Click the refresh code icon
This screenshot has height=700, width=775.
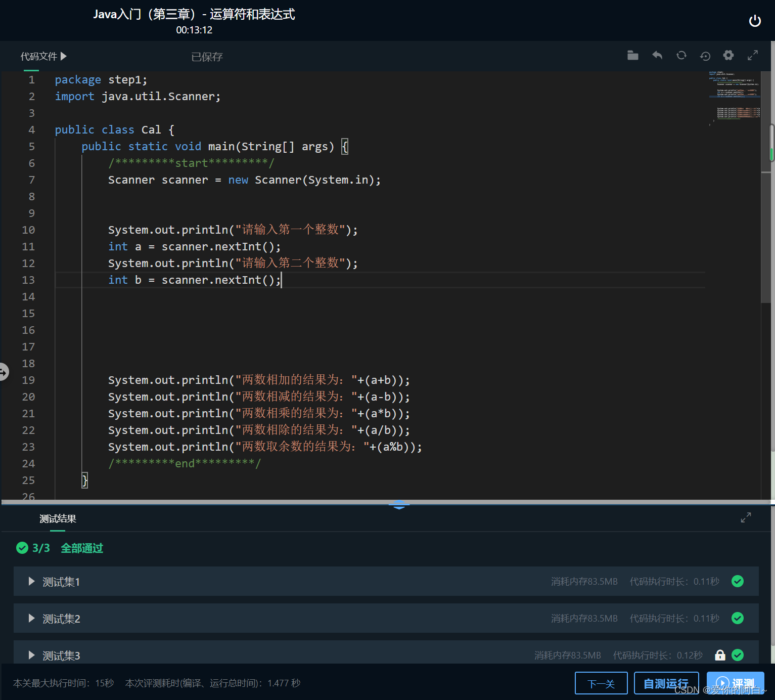click(681, 56)
